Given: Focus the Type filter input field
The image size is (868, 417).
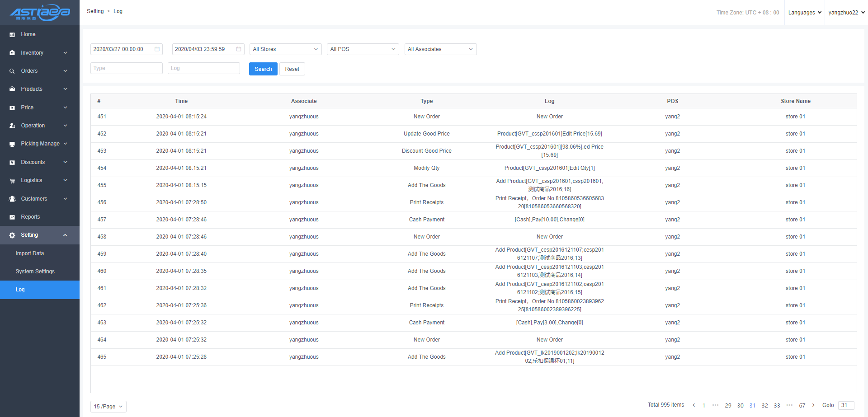Looking at the screenshot, I should tap(126, 68).
